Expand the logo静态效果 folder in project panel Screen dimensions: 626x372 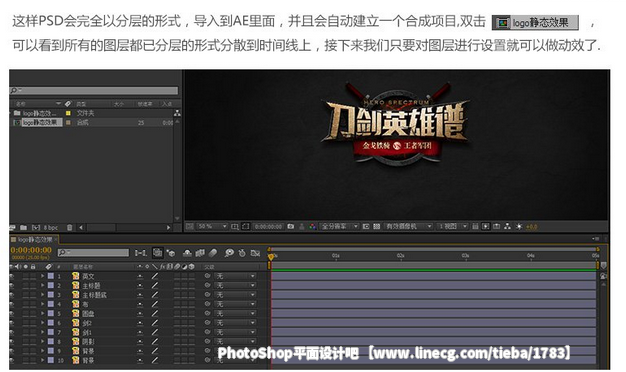coord(11,113)
